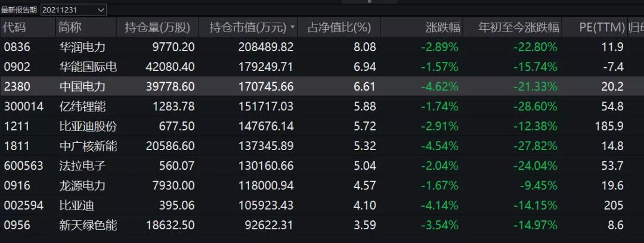644x243 pixels.
Task: Click net value ratio 6.94
Action: pyautogui.click(x=365, y=67)
